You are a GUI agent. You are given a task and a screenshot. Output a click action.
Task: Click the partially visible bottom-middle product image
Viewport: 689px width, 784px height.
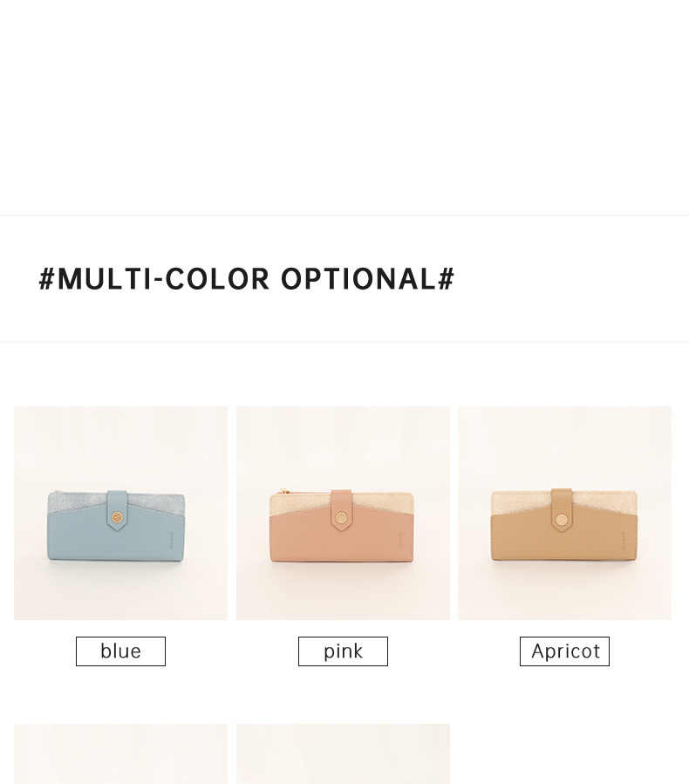pyautogui.click(x=343, y=753)
